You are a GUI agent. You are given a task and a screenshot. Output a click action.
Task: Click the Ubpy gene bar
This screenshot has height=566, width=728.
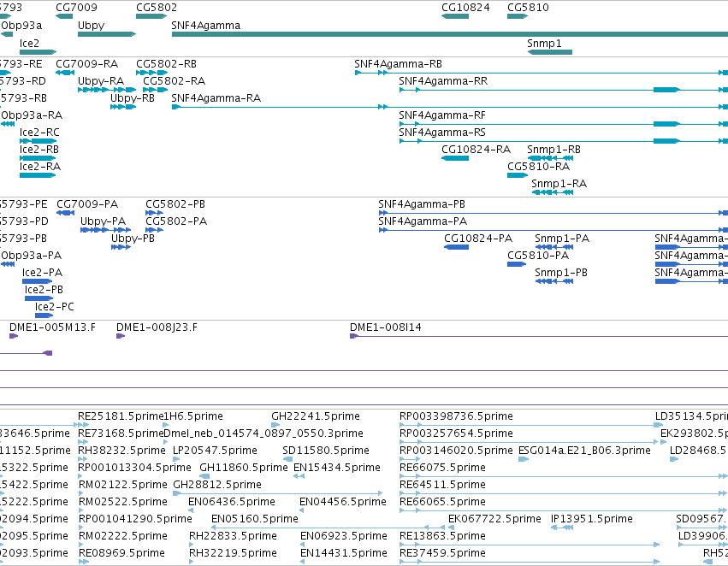tap(107, 34)
